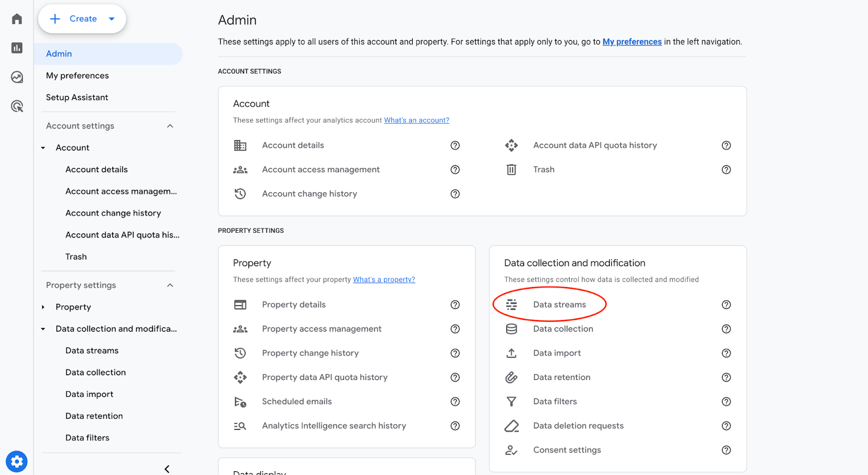Click the Admin gear icon at bottom left
The image size is (868, 475).
tap(17, 461)
